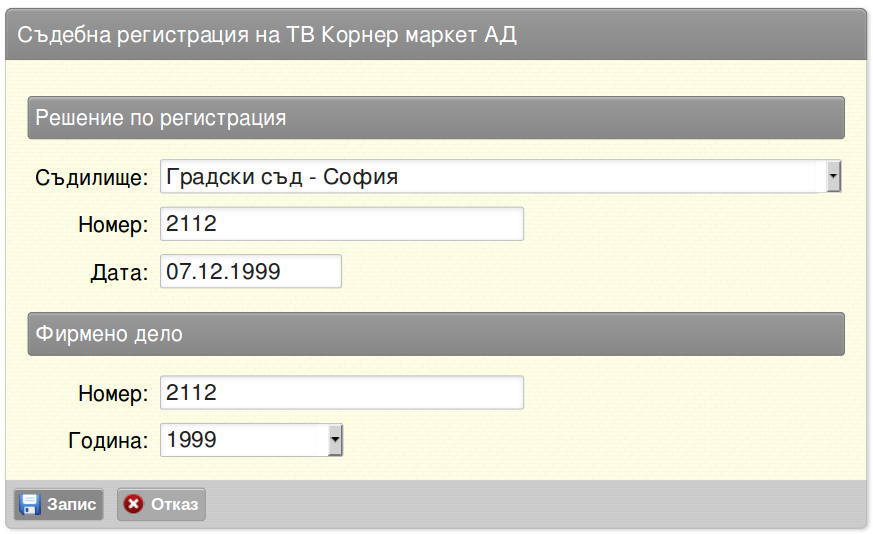Click the red X cancel icon

[x=134, y=504]
